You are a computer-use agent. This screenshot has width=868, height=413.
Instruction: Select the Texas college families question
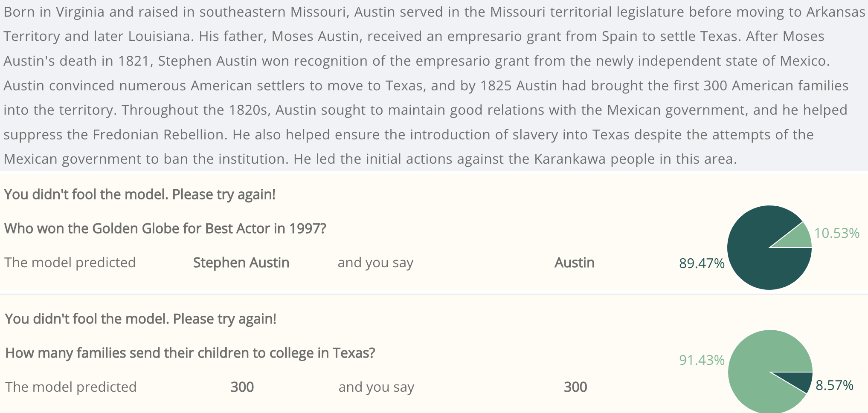pyautogui.click(x=190, y=353)
